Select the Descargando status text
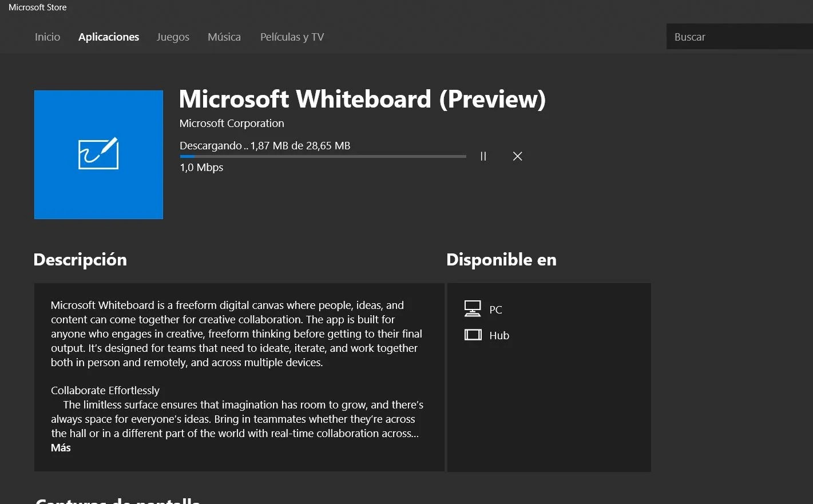This screenshot has height=504, width=813. pos(212,145)
